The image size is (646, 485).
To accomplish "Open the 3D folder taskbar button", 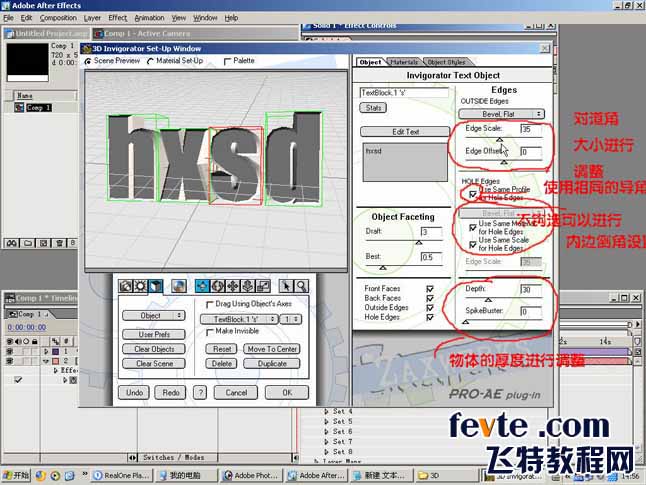I will point(447,475).
